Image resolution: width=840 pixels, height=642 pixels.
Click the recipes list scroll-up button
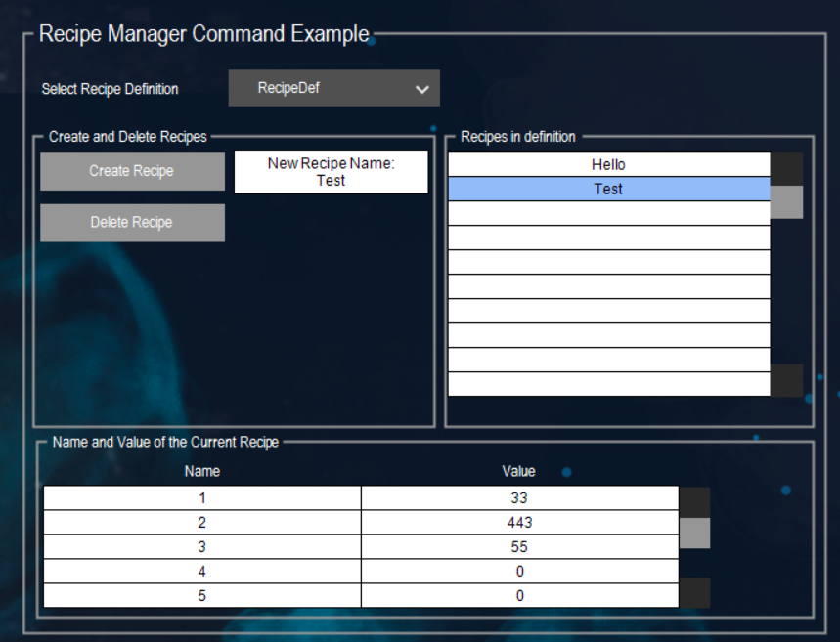[x=786, y=166]
